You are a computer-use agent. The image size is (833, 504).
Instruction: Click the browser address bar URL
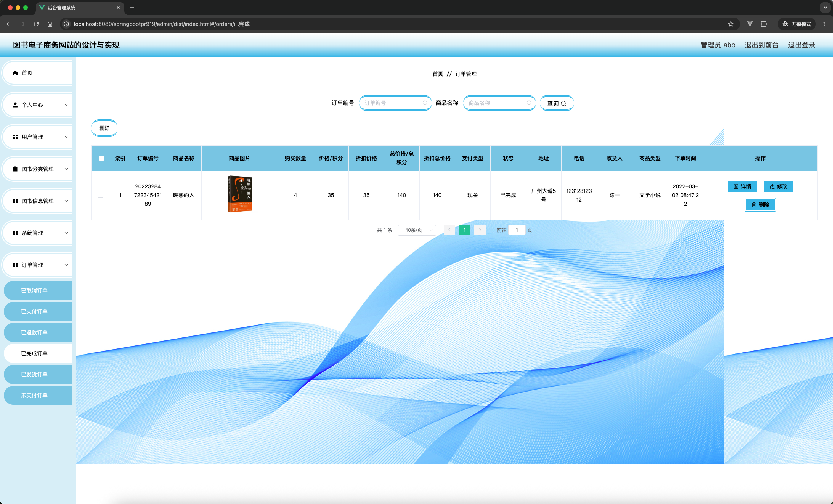tap(162, 24)
